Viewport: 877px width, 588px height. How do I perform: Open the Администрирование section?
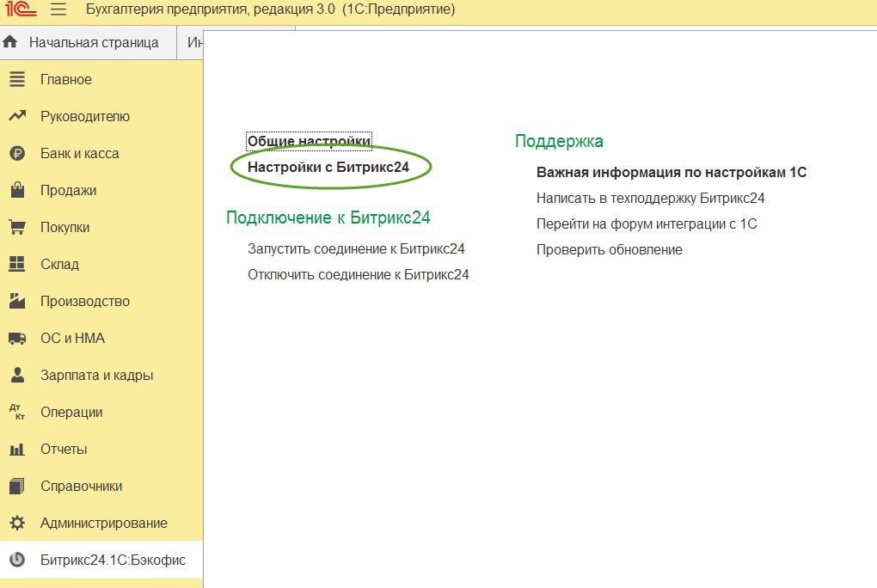click(x=101, y=523)
